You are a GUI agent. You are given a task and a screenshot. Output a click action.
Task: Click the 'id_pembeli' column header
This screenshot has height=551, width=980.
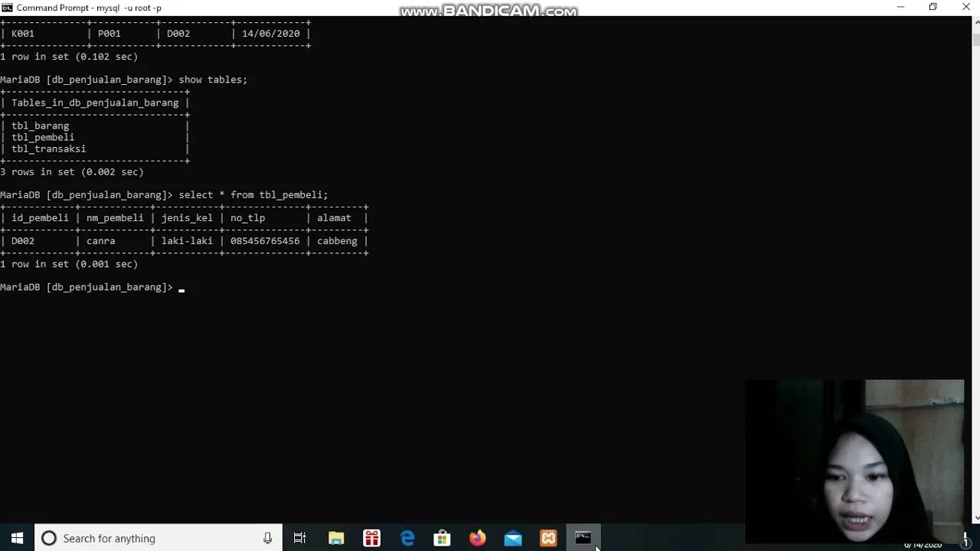(40, 217)
